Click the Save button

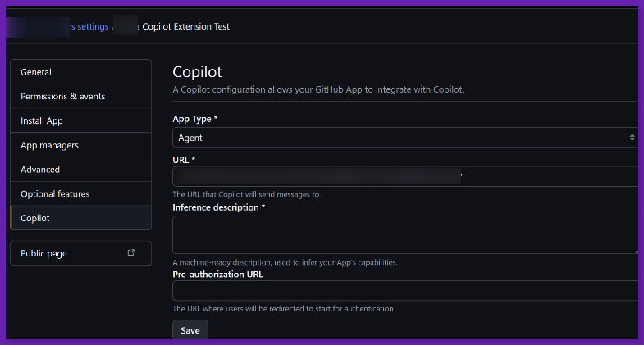(x=190, y=330)
